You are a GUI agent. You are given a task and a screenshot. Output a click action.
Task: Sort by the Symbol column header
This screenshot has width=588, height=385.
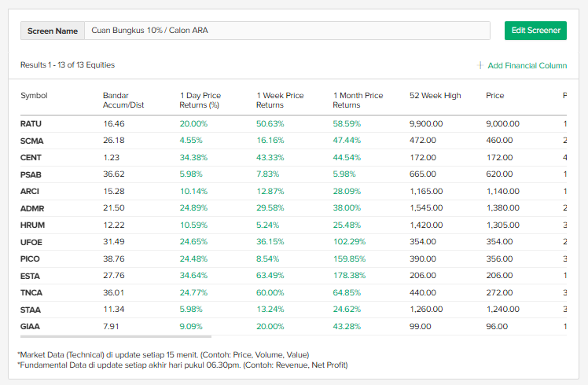coord(34,96)
